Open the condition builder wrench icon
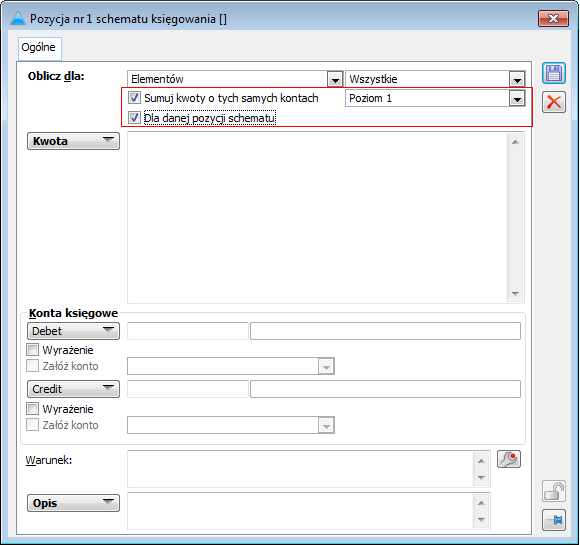 coord(509,459)
